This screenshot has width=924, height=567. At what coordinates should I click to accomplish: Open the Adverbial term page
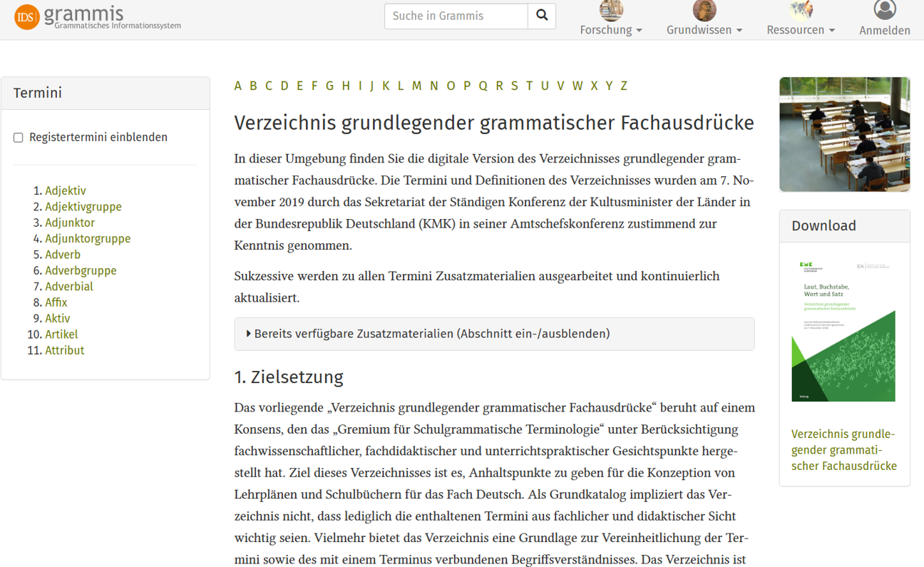[68, 286]
